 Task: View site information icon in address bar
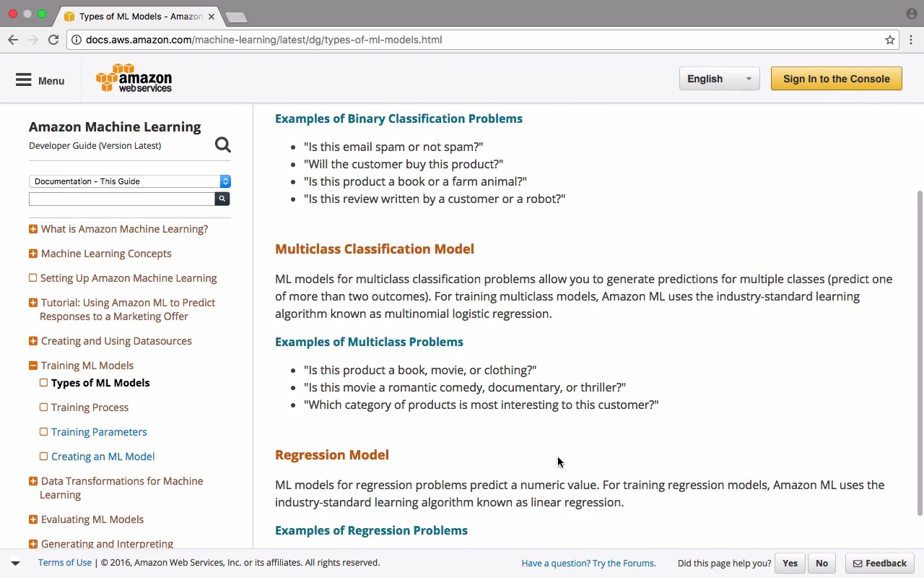(77, 40)
